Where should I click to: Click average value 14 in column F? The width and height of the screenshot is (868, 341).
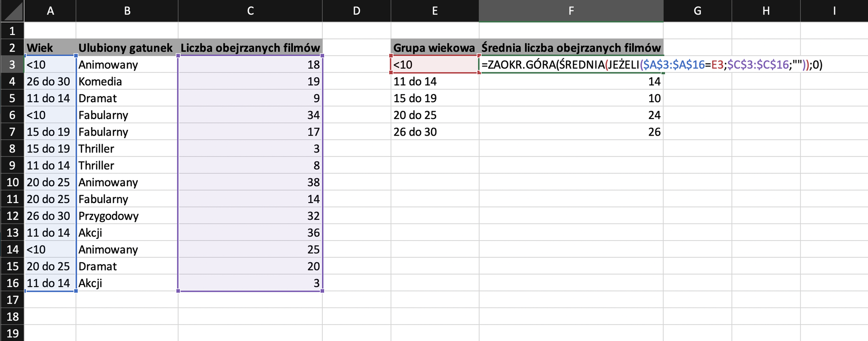coord(571,81)
